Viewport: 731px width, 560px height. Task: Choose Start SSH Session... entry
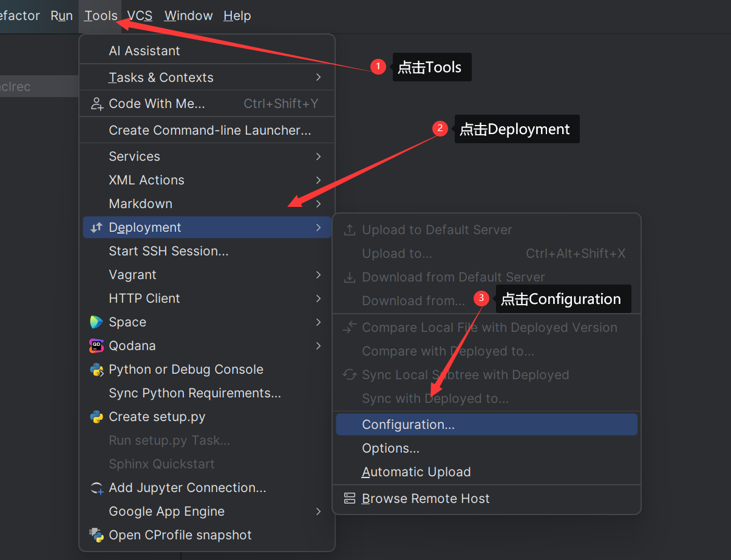pos(168,251)
